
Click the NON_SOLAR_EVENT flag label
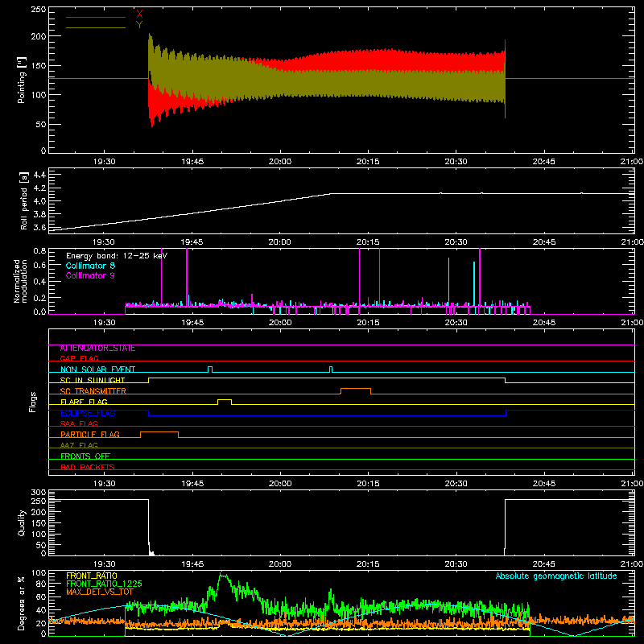click(97, 369)
